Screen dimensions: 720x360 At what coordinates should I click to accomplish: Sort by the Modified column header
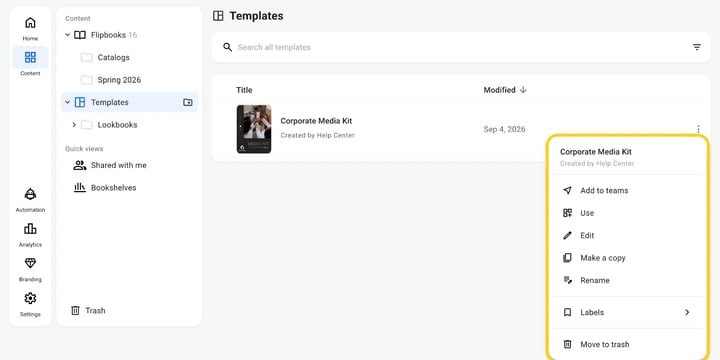(499, 90)
